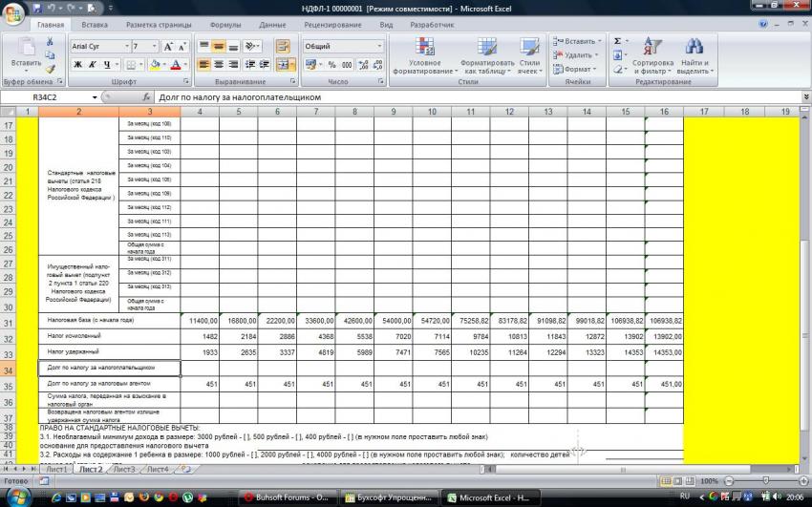Click the Cut scissors icon
Image resolution: width=812 pixels, height=507 pixels.
[51, 42]
